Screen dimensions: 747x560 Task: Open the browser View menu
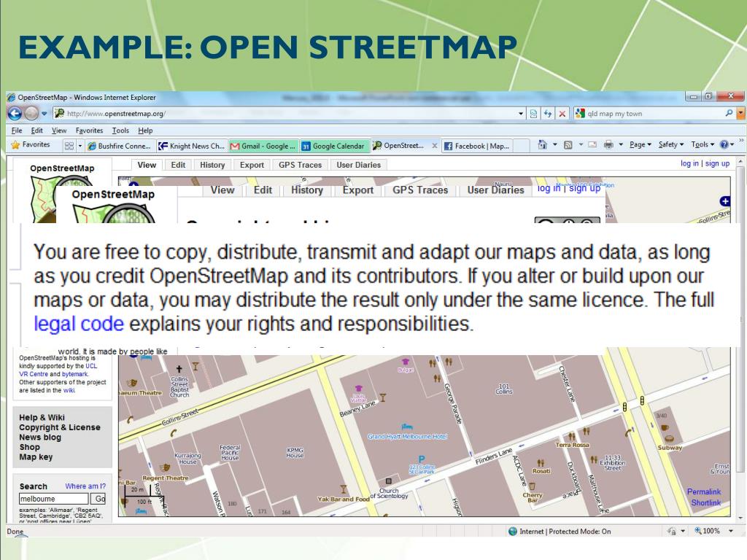tap(59, 130)
